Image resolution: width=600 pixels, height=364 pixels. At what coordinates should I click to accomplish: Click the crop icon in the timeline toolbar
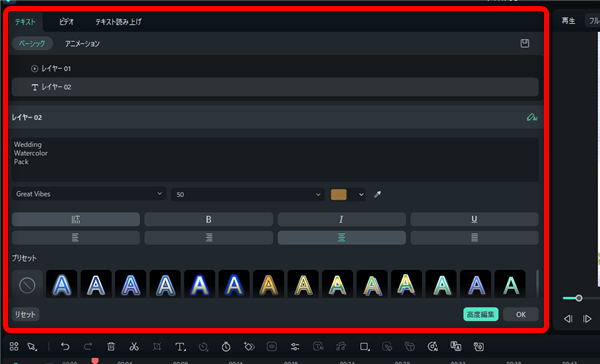tap(157, 347)
